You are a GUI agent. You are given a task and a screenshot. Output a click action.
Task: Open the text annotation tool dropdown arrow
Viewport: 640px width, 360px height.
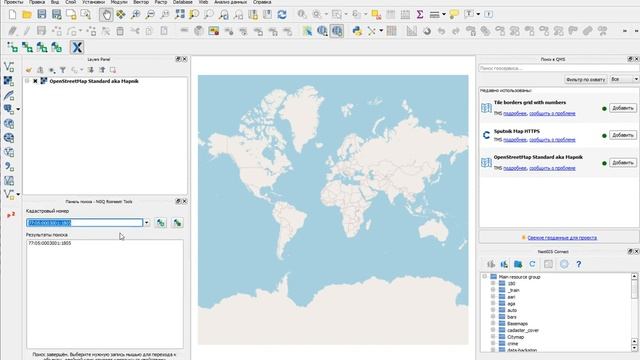478,15
